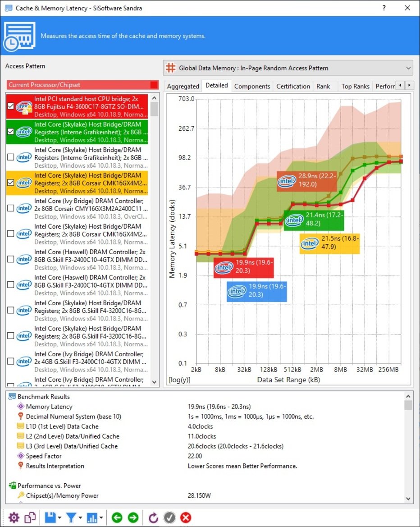The image size is (420, 527).
Task: Click the copy results icon
Action: [30, 517]
